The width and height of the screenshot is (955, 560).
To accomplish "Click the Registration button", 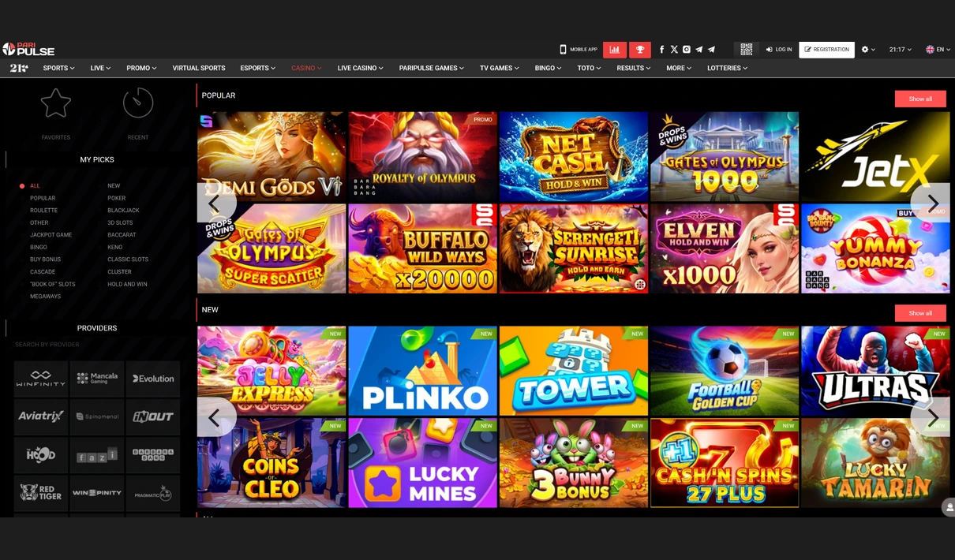I will click(x=826, y=50).
